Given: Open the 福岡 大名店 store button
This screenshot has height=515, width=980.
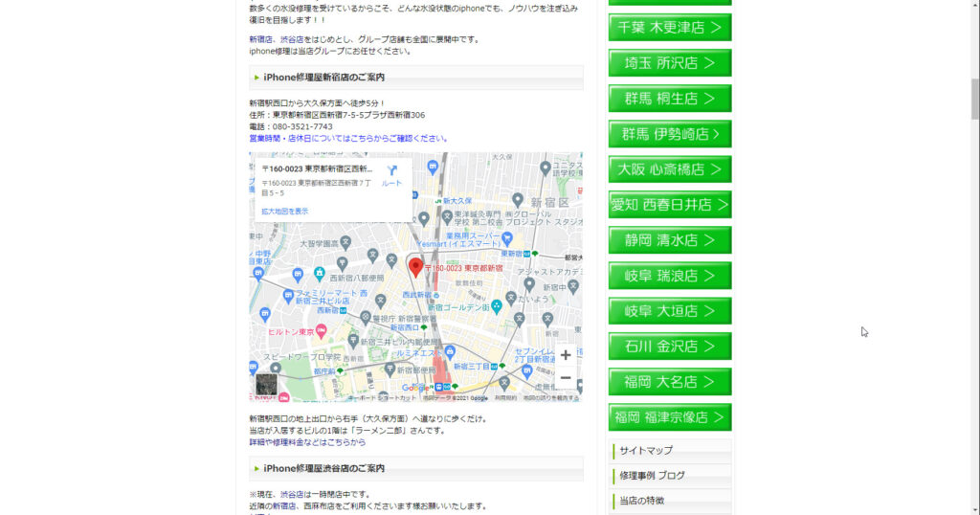Looking at the screenshot, I should tap(670, 382).
